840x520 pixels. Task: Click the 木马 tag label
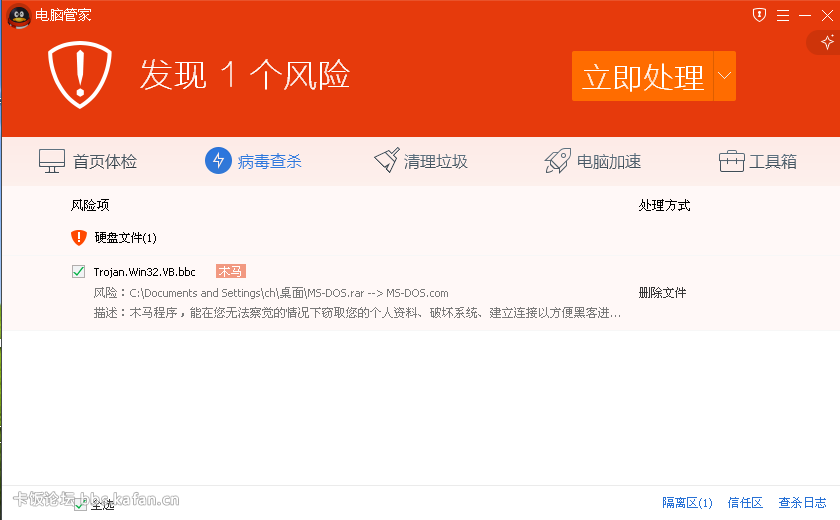click(230, 271)
